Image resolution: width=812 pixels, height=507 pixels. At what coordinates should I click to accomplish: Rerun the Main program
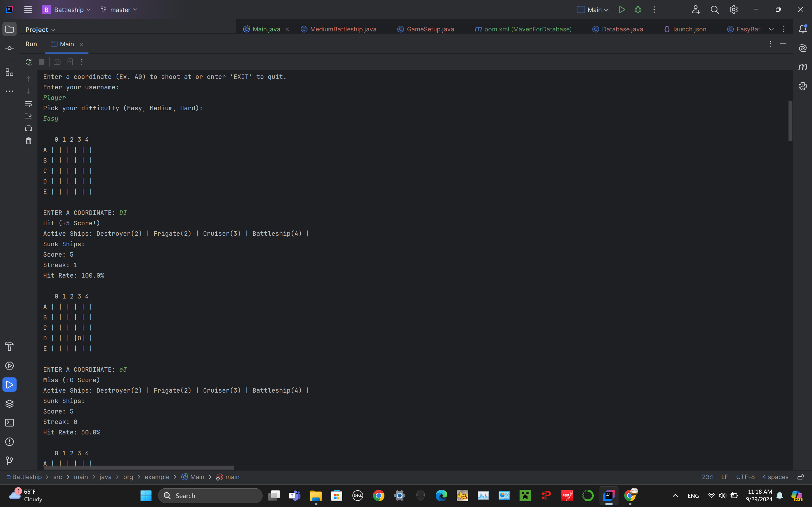click(29, 62)
